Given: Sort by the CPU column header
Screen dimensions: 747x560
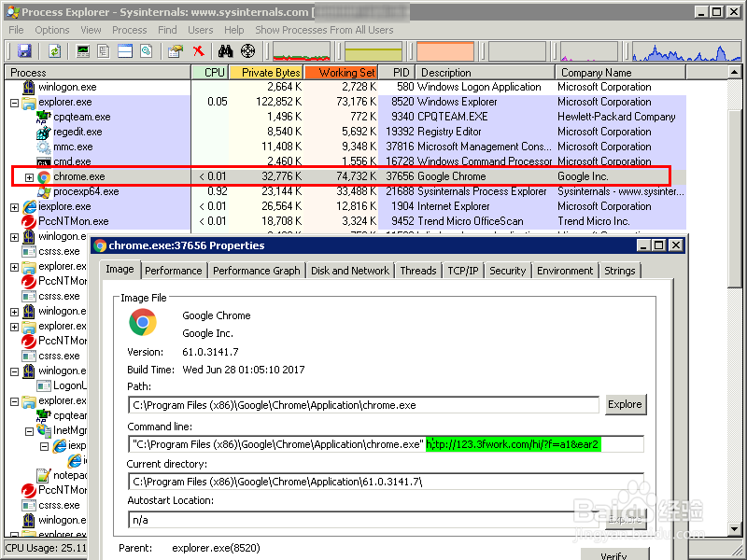Looking at the screenshot, I should (x=209, y=73).
